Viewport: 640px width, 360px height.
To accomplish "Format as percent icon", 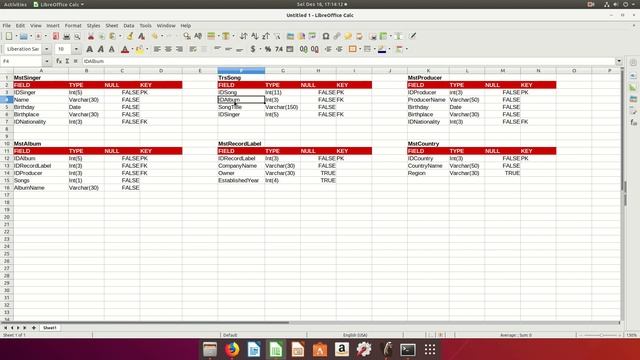I will 268,49.
